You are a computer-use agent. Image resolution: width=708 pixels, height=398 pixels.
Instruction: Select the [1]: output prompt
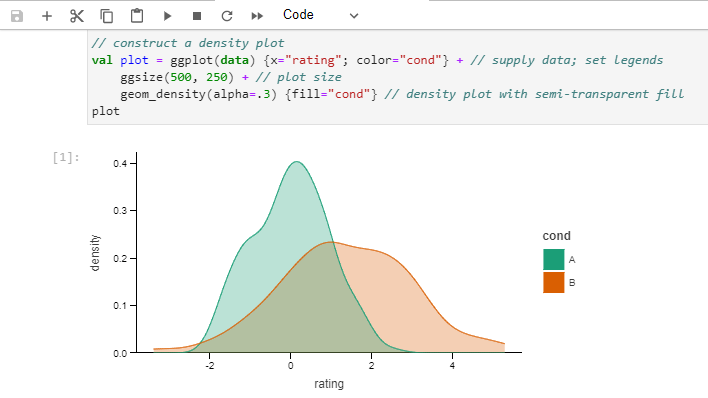point(66,157)
